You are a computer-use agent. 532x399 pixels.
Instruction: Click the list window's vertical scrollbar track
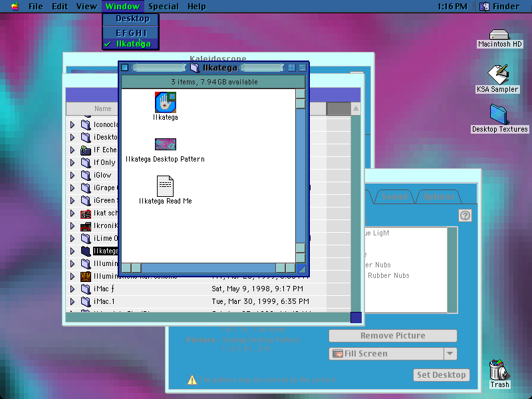coord(356,213)
